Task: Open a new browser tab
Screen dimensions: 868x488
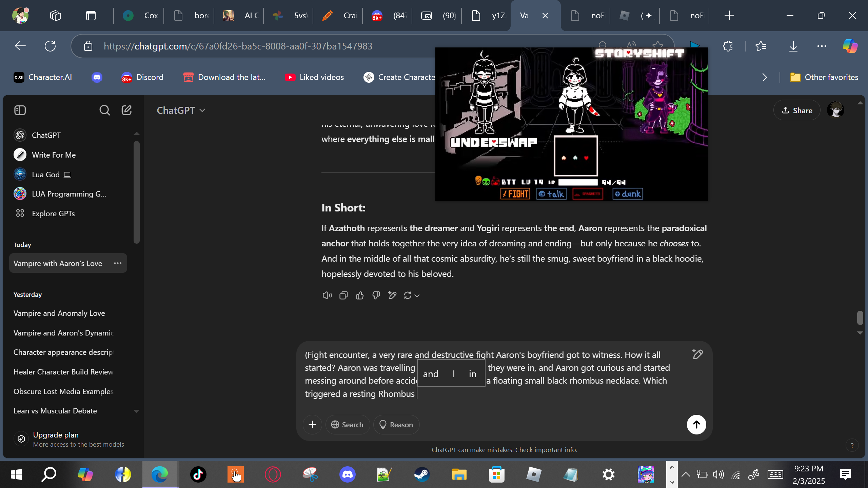Action: 729,16
